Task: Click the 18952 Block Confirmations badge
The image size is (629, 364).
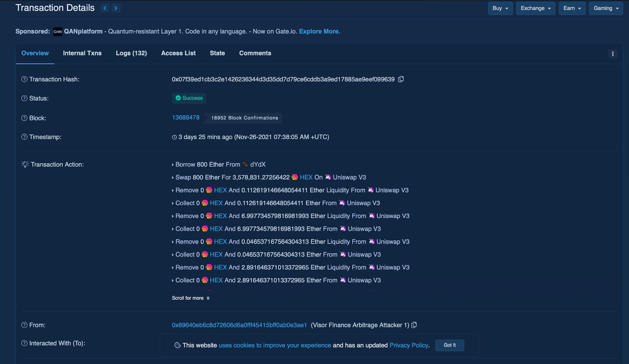Action: pyautogui.click(x=245, y=118)
